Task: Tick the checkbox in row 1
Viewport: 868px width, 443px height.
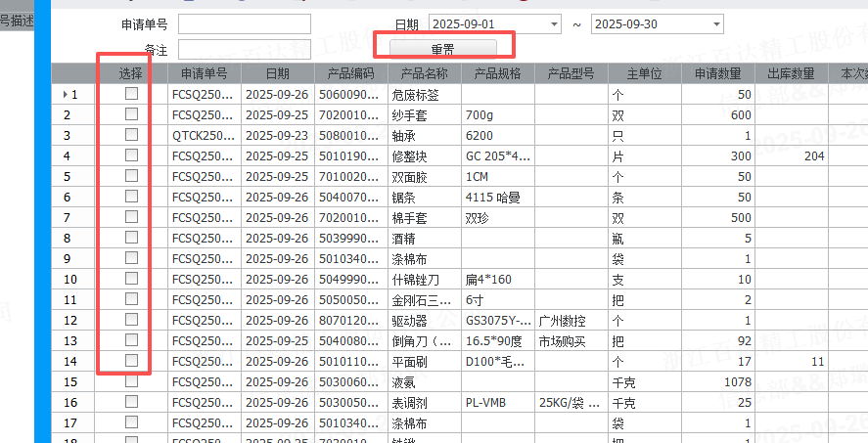Action: 131,94
